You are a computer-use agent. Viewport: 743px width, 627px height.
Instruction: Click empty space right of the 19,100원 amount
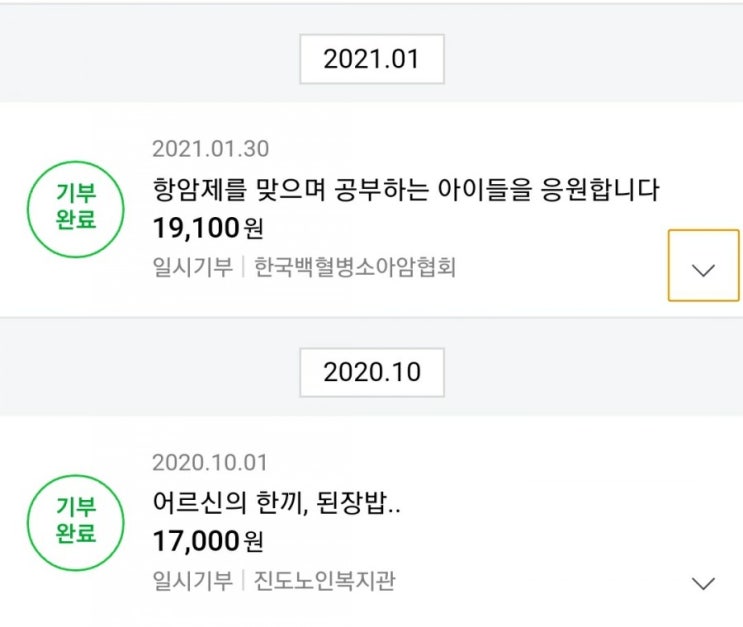pyautogui.click(x=450, y=228)
